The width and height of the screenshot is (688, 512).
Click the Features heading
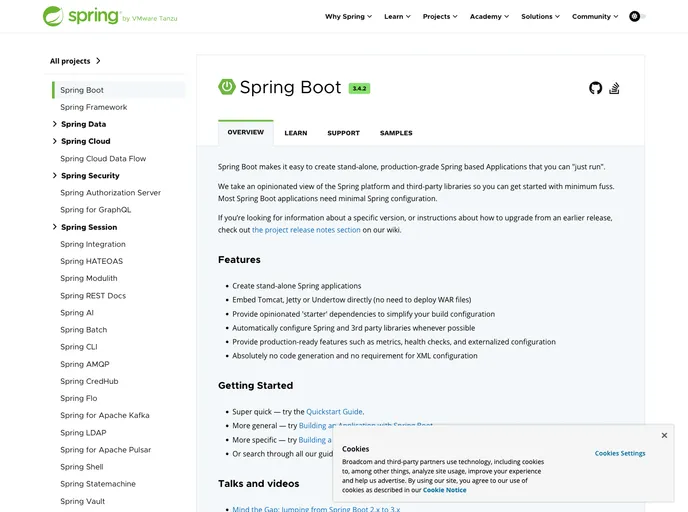pyautogui.click(x=239, y=260)
